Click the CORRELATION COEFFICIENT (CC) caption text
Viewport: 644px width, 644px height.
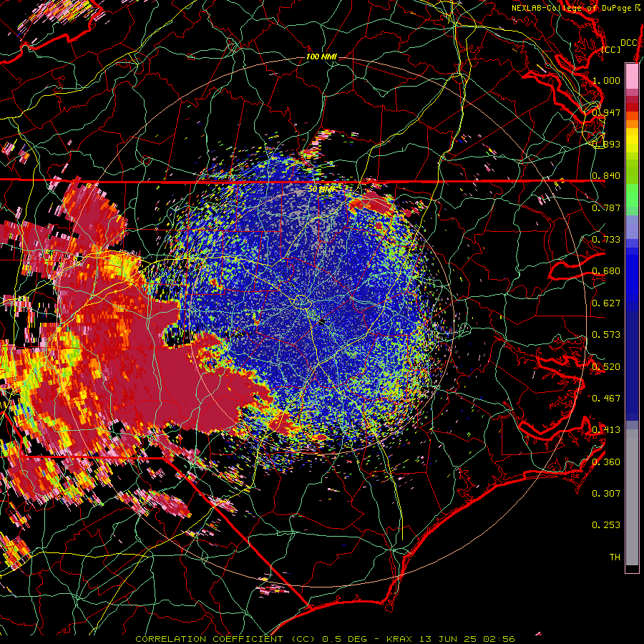point(225,639)
